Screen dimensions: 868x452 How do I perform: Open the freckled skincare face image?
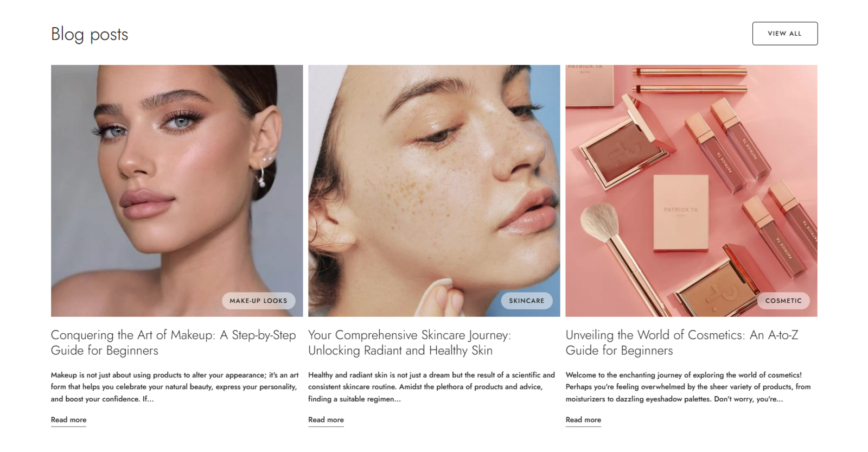click(x=434, y=190)
